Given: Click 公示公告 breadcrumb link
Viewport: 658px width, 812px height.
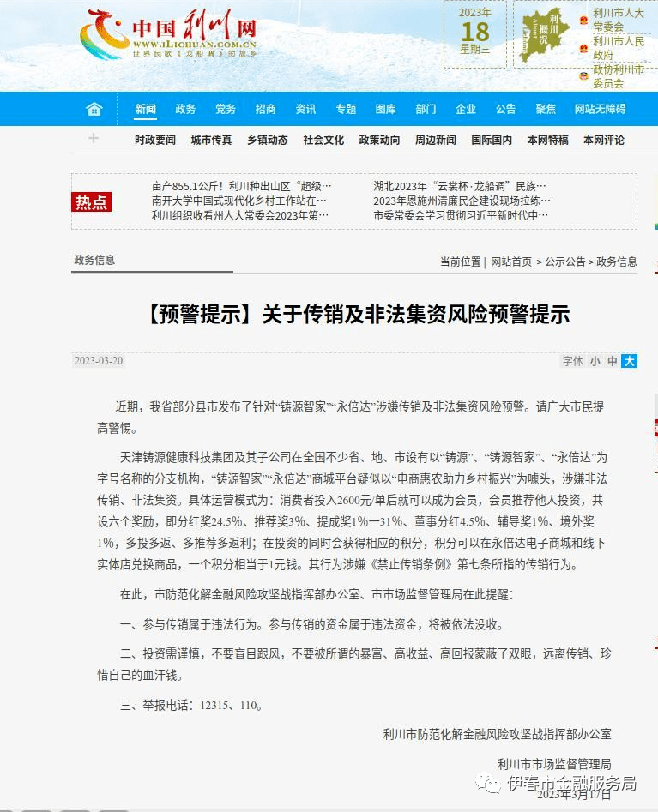Looking at the screenshot, I should [x=565, y=262].
